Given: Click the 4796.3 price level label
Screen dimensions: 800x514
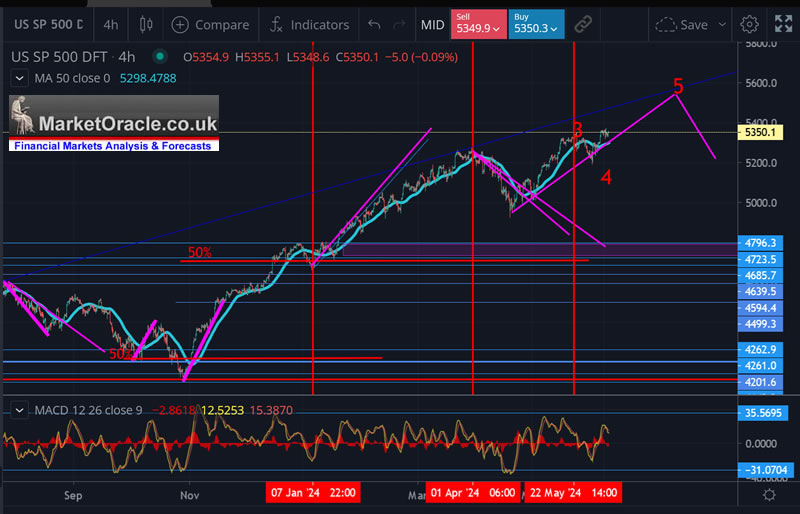Looking at the screenshot, I should click(x=760, y=243).
